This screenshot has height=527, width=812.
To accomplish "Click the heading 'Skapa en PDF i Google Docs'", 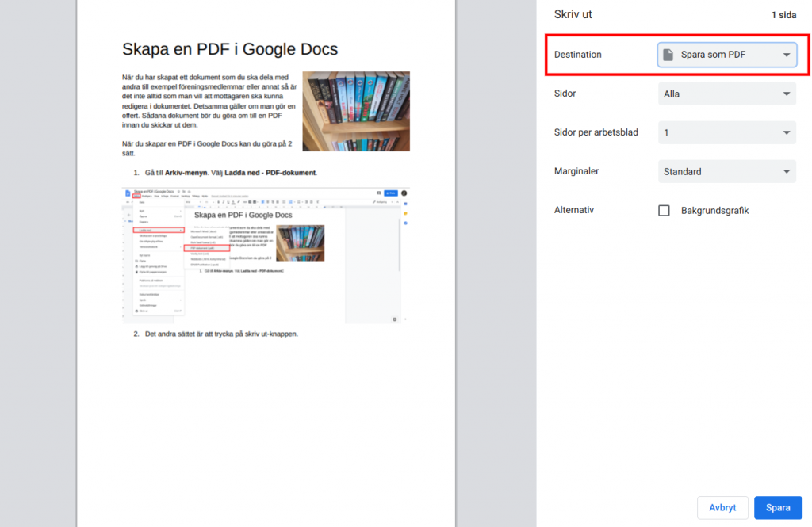I will pyautogui.click(x=230, y=49).
